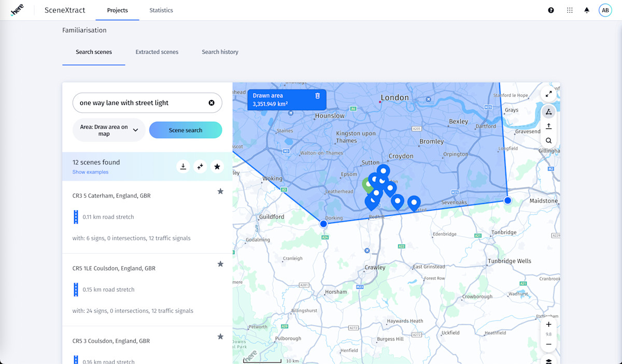Click the 0.11 km road stretch text
Screen dimensions: 622x364
108,217
